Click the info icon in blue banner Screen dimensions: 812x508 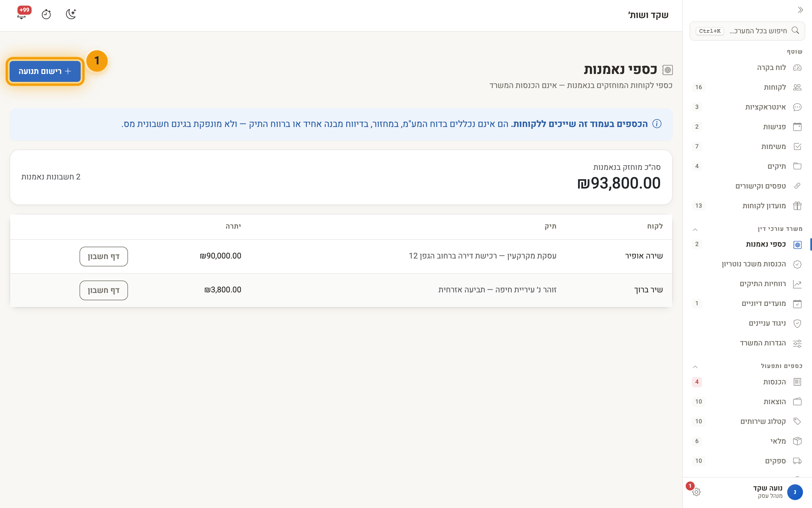[657, 124]
